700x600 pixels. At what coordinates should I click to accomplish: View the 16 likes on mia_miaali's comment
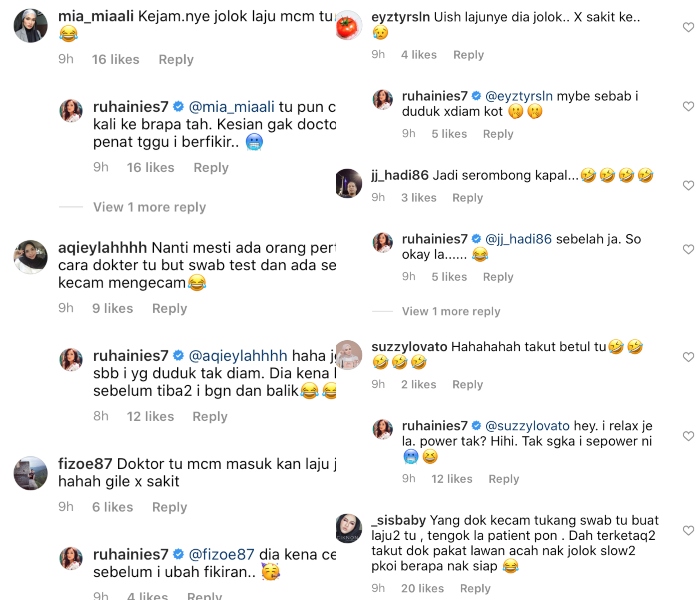pyautogui.click(x=116, y=59)
